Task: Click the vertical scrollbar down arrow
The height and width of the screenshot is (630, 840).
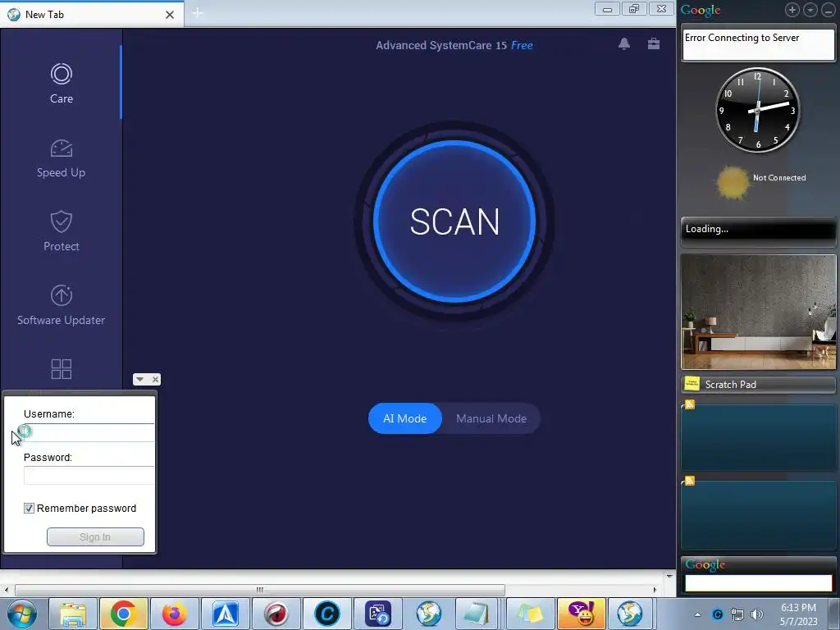Action: coord(669,577)
